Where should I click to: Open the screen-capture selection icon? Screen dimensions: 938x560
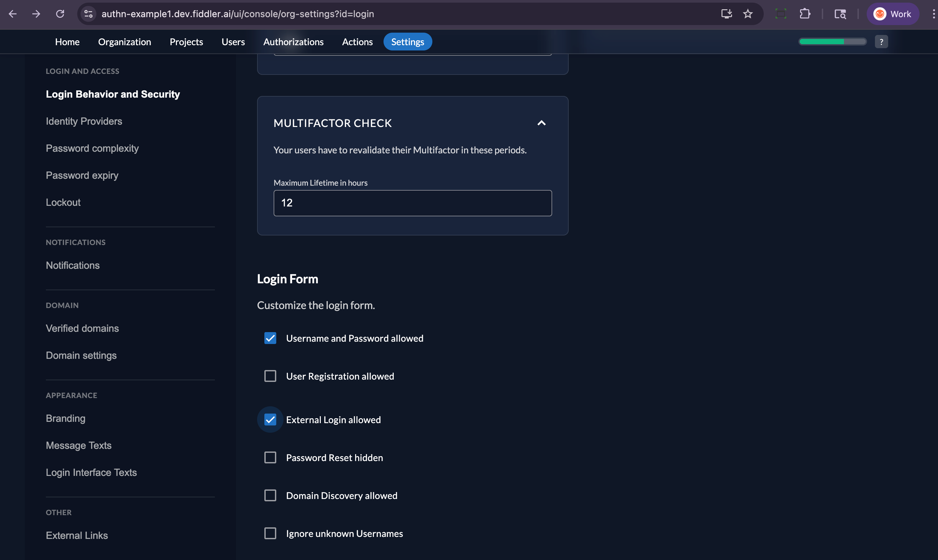(x=781, y=14)
